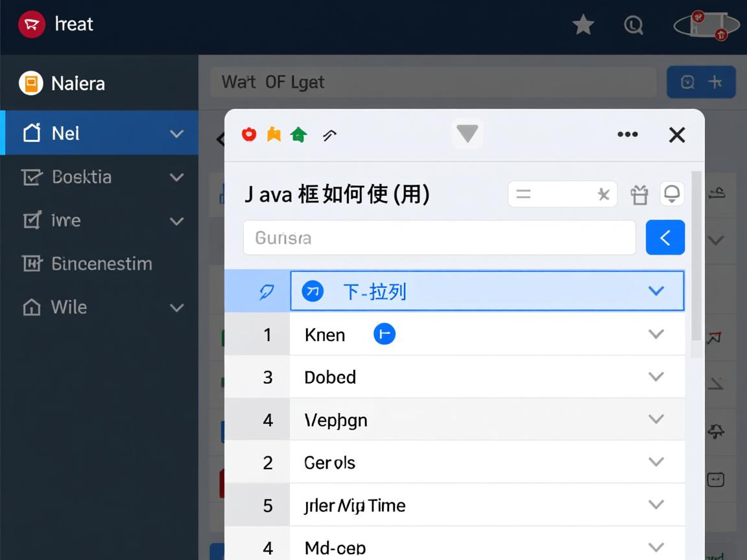Toggle the favorite star in top bar
The width and height of the screenshot is (747, 560).
[583, 24]
